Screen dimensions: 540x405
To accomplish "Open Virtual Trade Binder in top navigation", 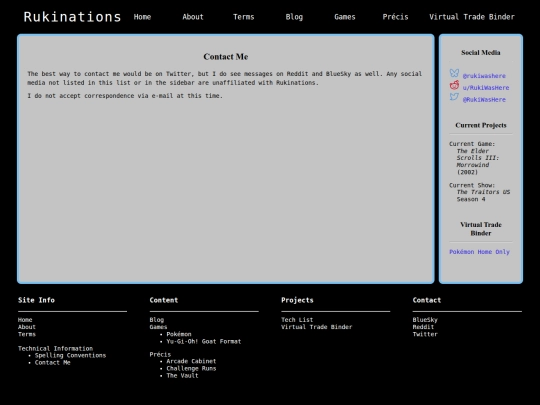I will point(472,17).
